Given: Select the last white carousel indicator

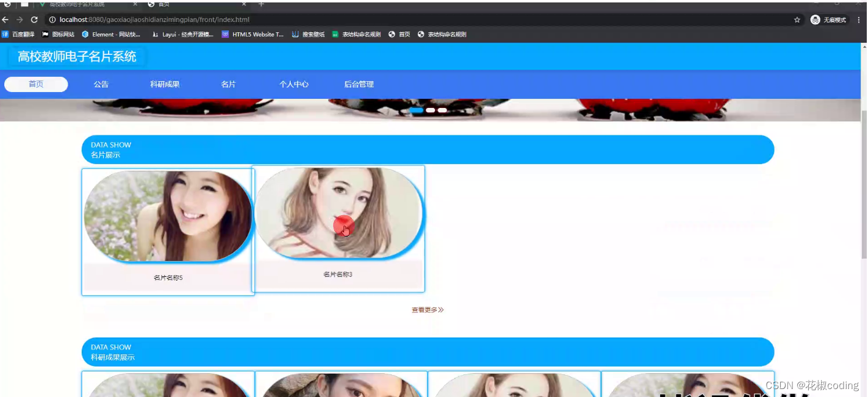Looking at the screenshot, I should (x=442, y=110).
